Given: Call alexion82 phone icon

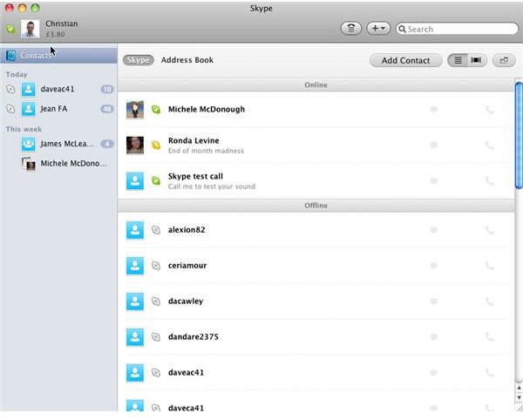Looking at the screenshot, I should [x=489, y=230].
